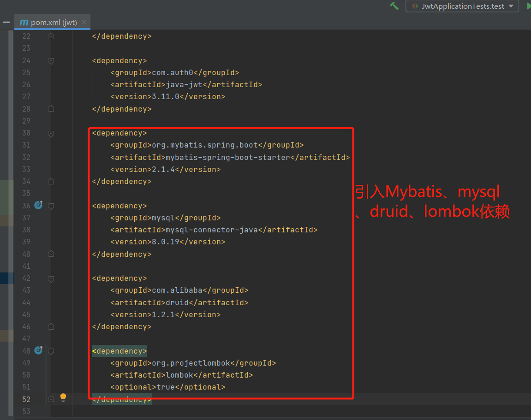Click the druid artifactId text
The width and height of the screenshot is (531, 420).
pos(177,302)
